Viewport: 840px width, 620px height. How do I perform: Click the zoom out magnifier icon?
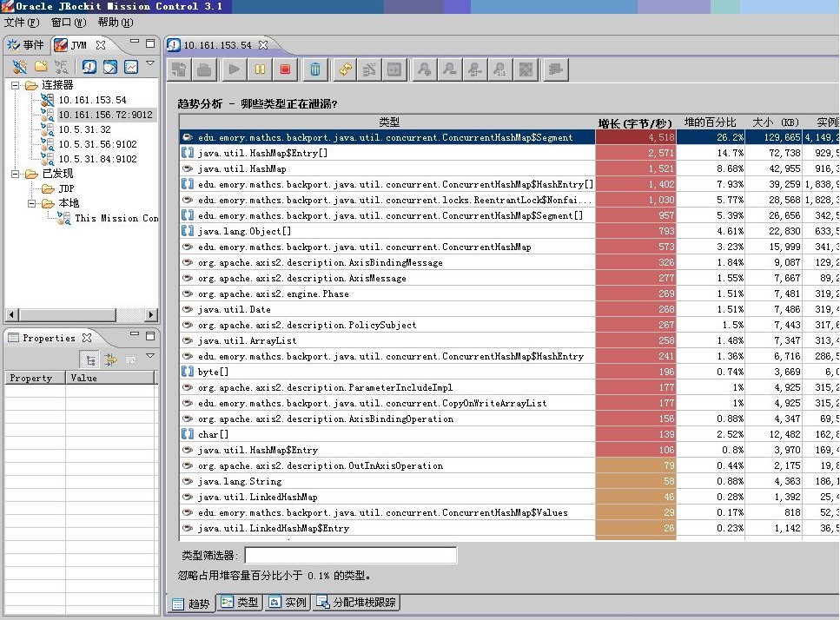pyautogui.click(x=449, y=69)
